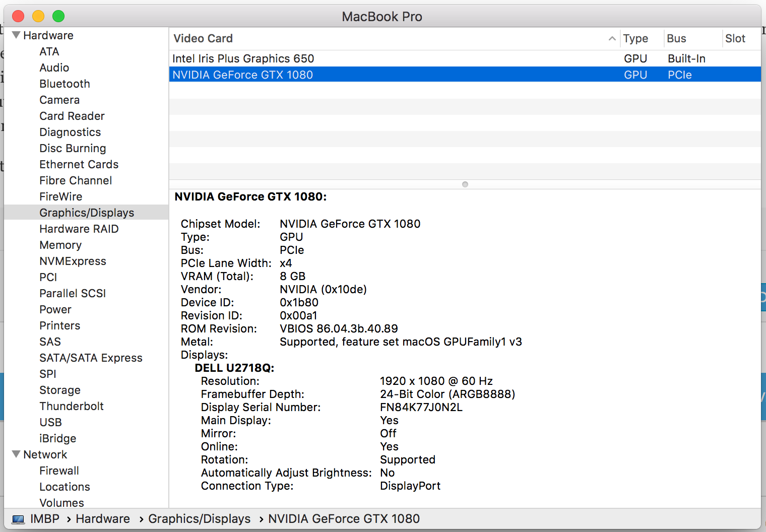
Task: Select Intel Iris Plus Graphics 650 row
Action: (x=465, y=58)
